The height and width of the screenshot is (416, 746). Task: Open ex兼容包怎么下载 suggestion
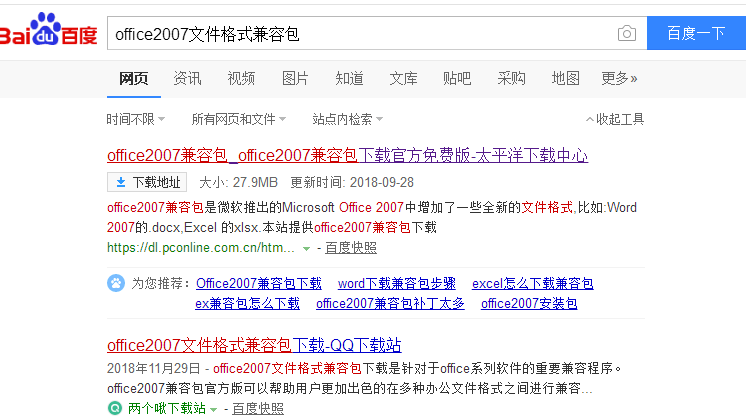(247, 303)
